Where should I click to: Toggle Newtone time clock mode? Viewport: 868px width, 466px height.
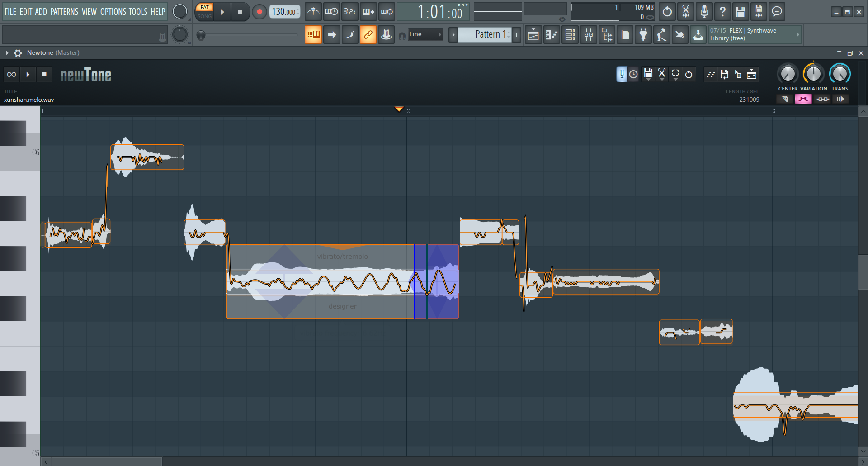(x=633, y=74)
